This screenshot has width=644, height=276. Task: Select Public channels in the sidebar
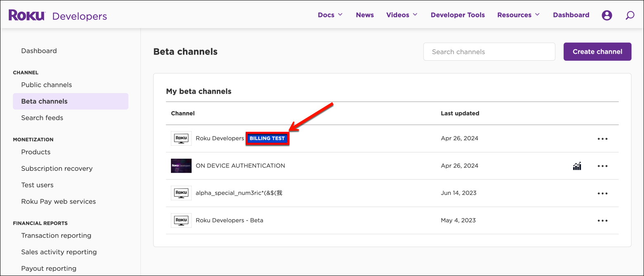[46, 85]
